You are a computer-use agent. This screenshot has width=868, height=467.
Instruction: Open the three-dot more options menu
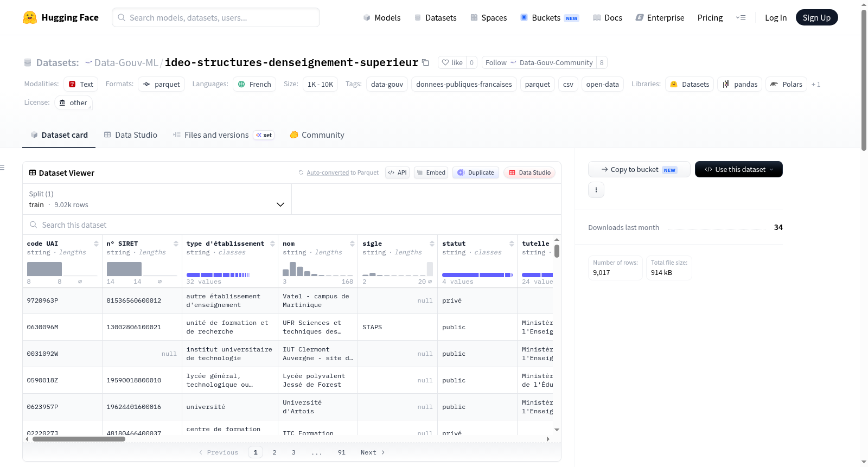coord(596,190)
